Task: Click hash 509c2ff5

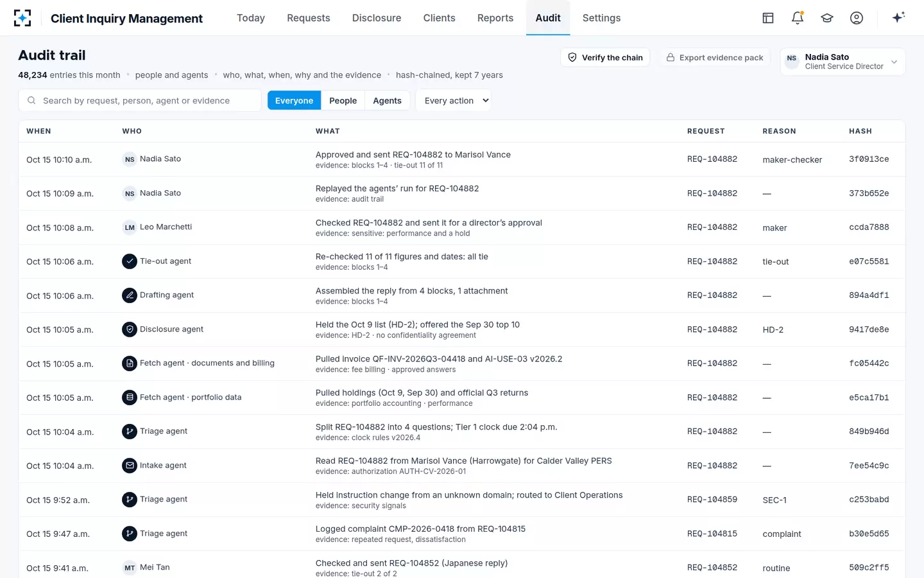Action: (869, 568)
